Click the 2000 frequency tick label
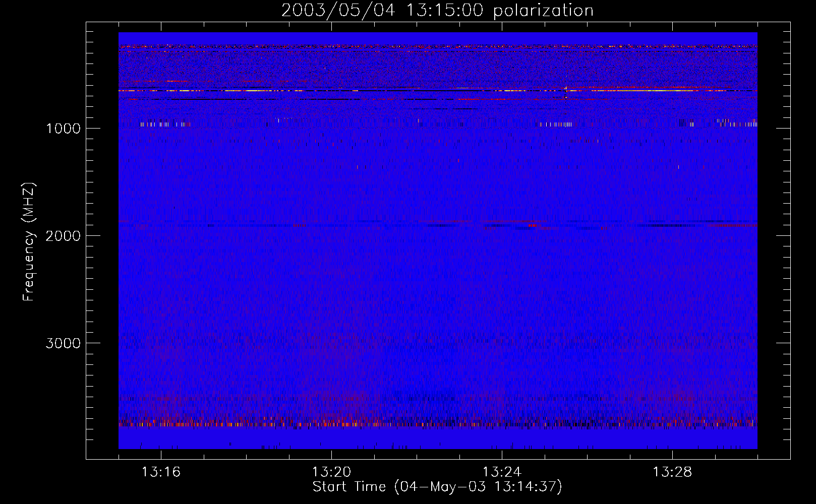The image size is (816, 504). (x=63, y=236)
